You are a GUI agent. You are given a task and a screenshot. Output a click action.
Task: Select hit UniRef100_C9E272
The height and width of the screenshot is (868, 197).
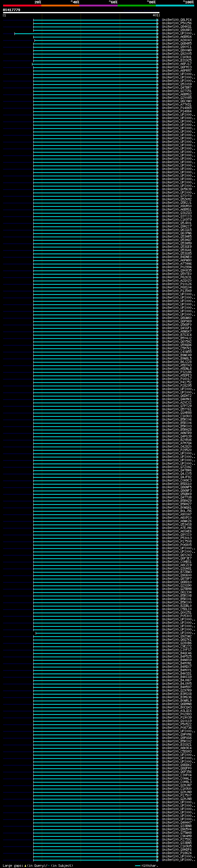177,647
